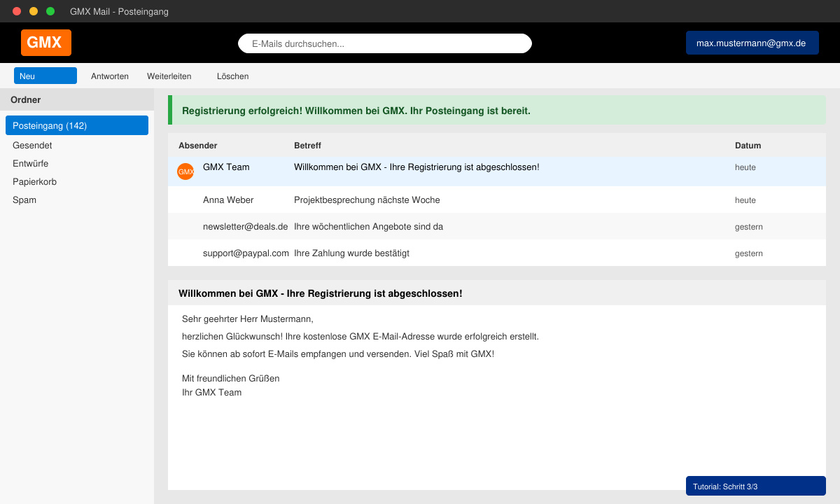Viewport: 840px width, 504px height.
Task: Open the Spam folder
Action: (24, 200)
